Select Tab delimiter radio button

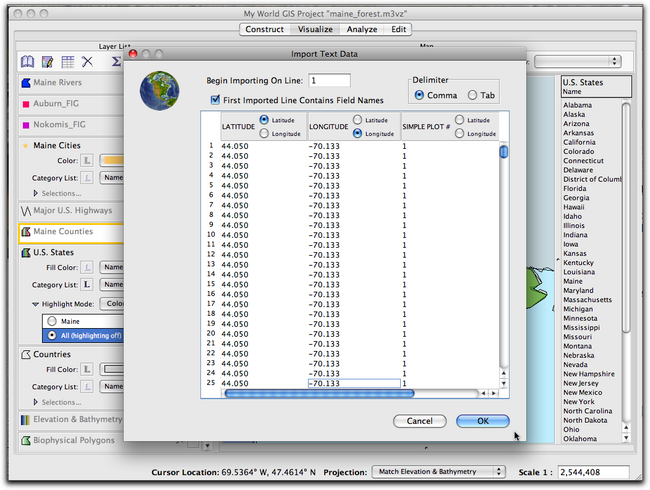click(472, 95)
